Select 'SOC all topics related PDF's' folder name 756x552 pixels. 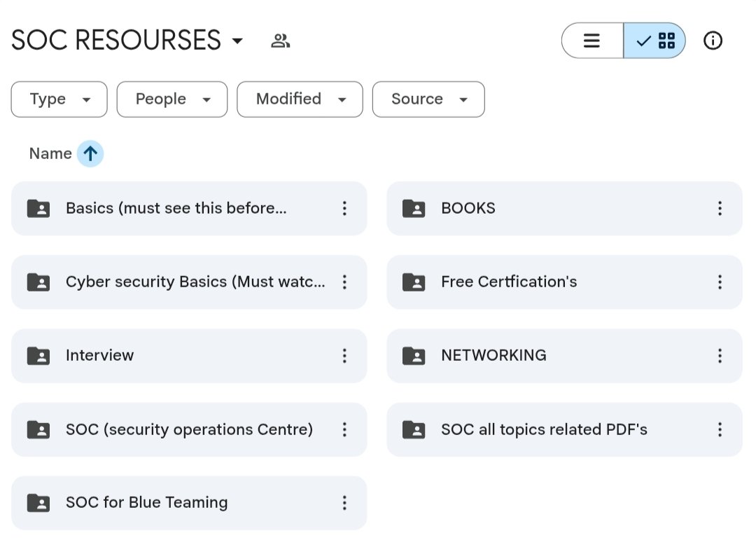pos(545,430)
